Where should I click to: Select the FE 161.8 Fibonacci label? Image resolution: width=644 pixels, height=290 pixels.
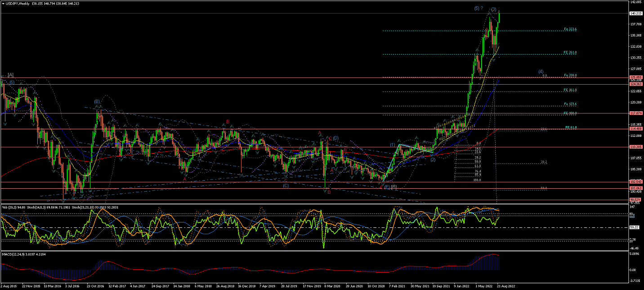pos(570,90)
